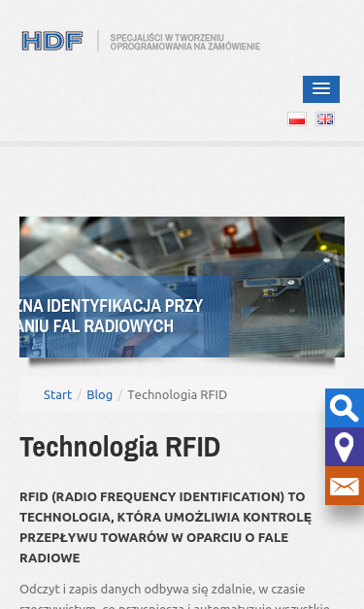The width and height of the screenshot is (364, 609).
Task: Click the slash between Start and Blog
Action: click(x=80, y=395)
